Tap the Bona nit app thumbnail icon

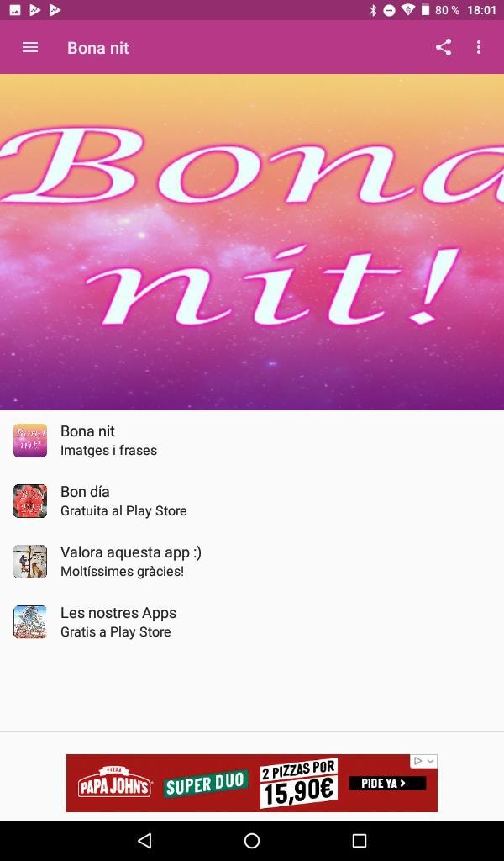click(x=30, y=441)
